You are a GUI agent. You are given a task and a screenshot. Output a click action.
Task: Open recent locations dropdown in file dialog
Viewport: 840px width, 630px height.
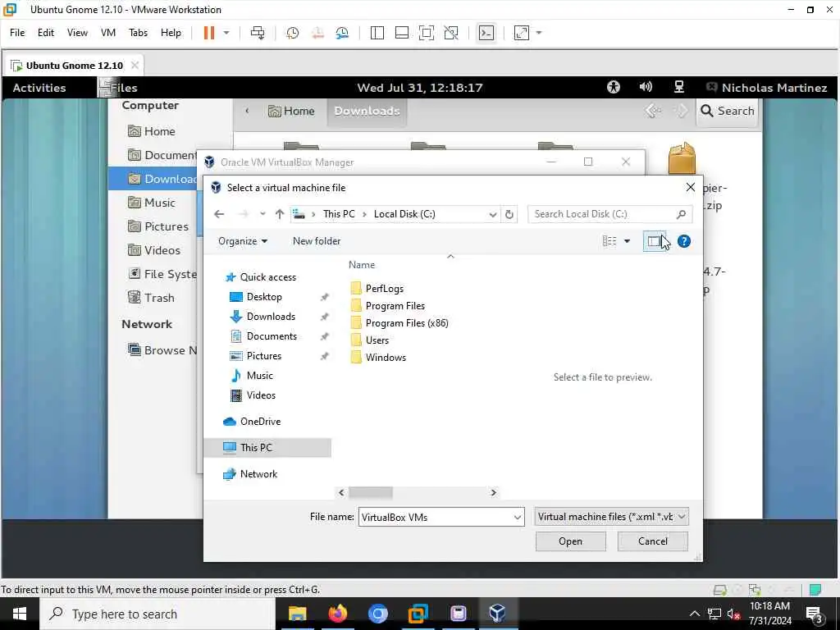(262, 214)
